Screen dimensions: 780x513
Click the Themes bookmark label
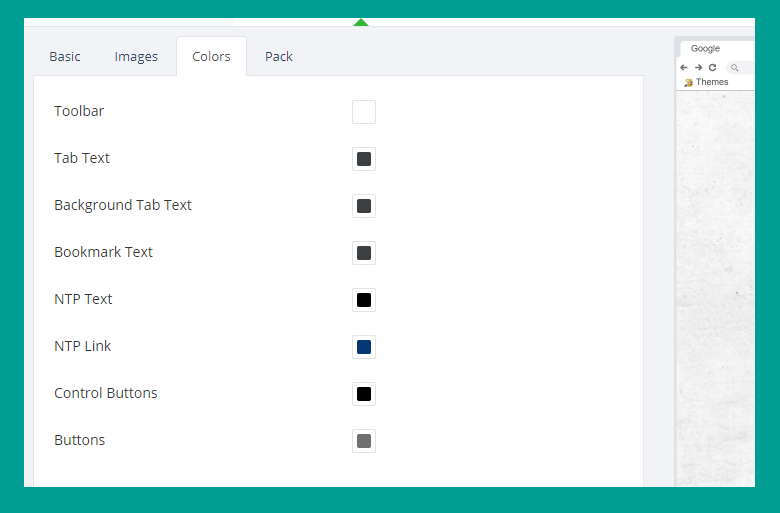click(x=712, y=82)
